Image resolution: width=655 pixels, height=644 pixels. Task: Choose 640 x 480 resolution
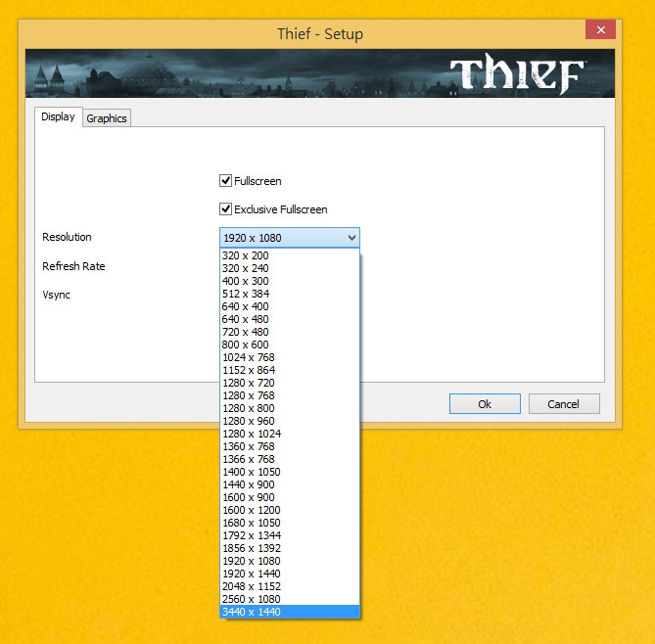(290, 319)
